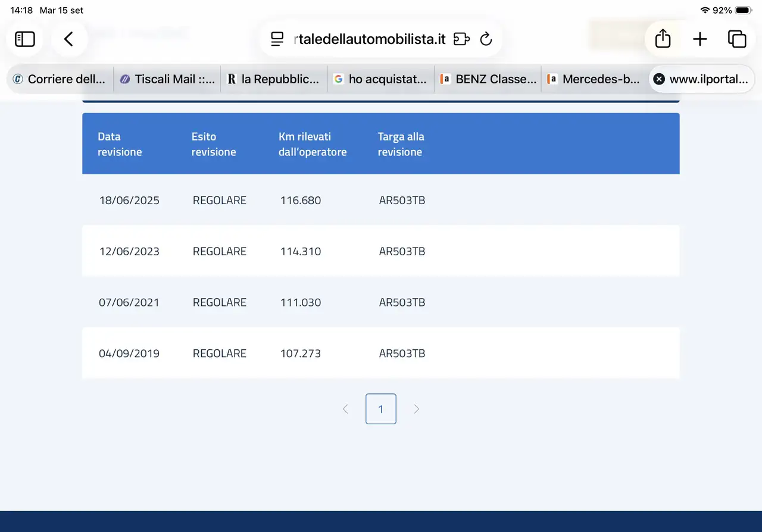The height and width of the screenshot is (532, 762).
Task: Select the 107.273 km value
Action: [301, 353]
